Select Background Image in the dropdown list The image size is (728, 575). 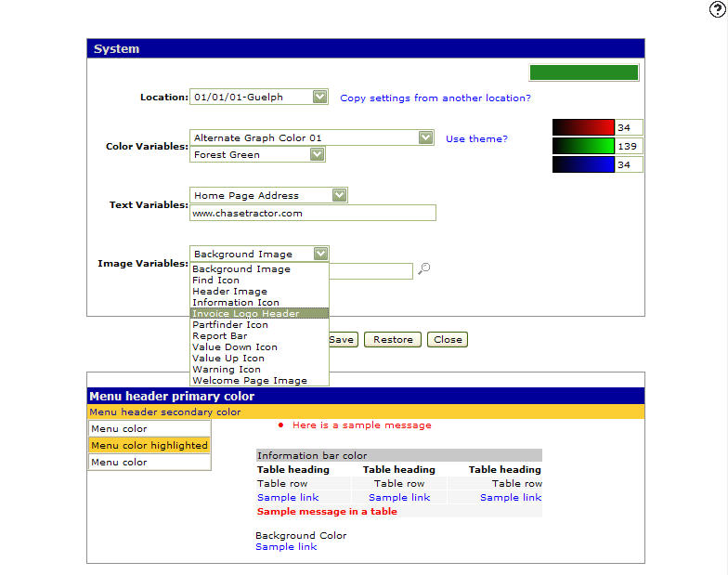click(x=260, y=269)
